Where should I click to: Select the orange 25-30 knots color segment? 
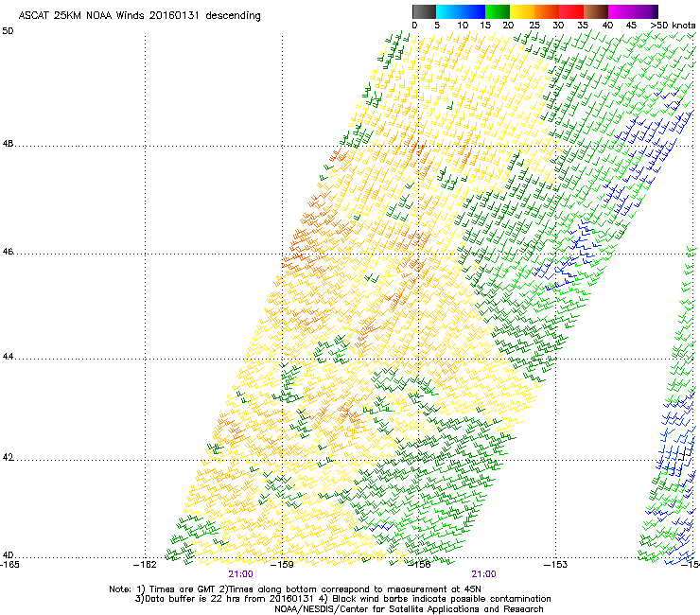(547, 11)
